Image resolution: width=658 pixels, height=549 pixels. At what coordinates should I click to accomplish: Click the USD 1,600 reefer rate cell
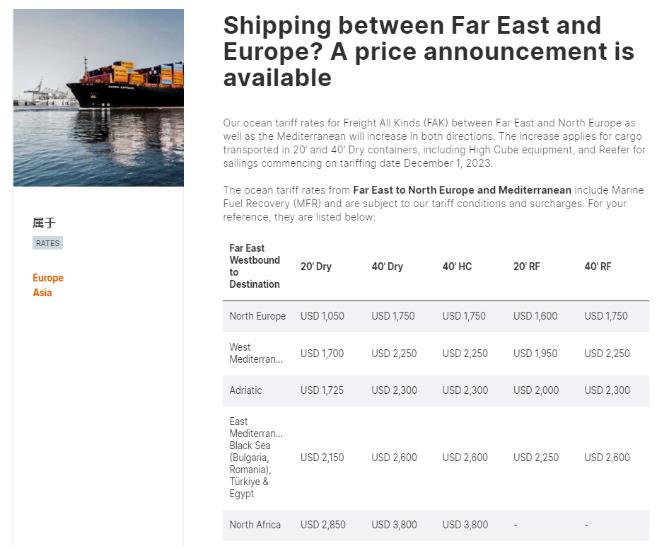click(535, 316)
